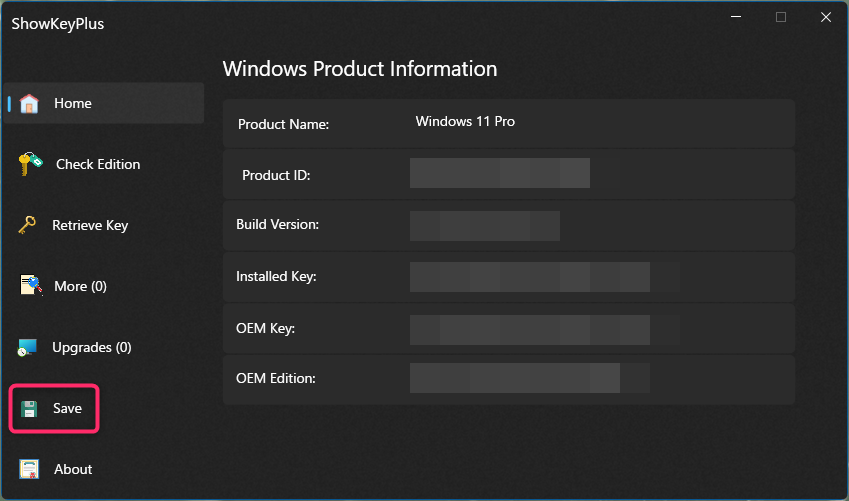Click the blurred Product ID value
Viewport: 849px width, 501px height.
pos(499,173)
